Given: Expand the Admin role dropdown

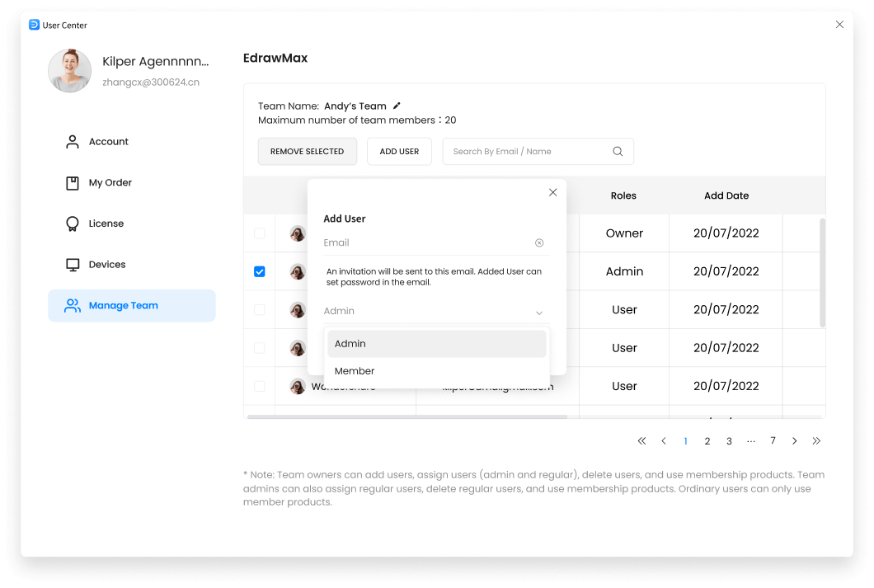Looking at the screenshot, I should [x=436, y=311].
